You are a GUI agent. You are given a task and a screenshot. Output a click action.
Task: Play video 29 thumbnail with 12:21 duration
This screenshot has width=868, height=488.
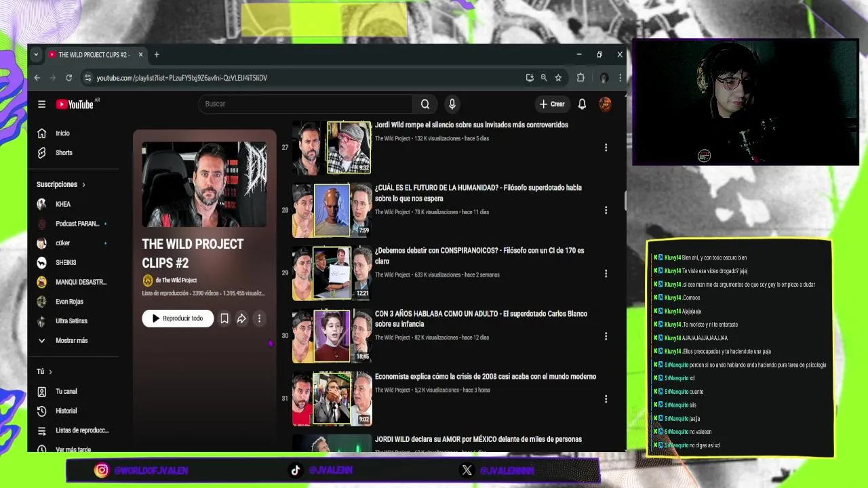click(332, 274)
